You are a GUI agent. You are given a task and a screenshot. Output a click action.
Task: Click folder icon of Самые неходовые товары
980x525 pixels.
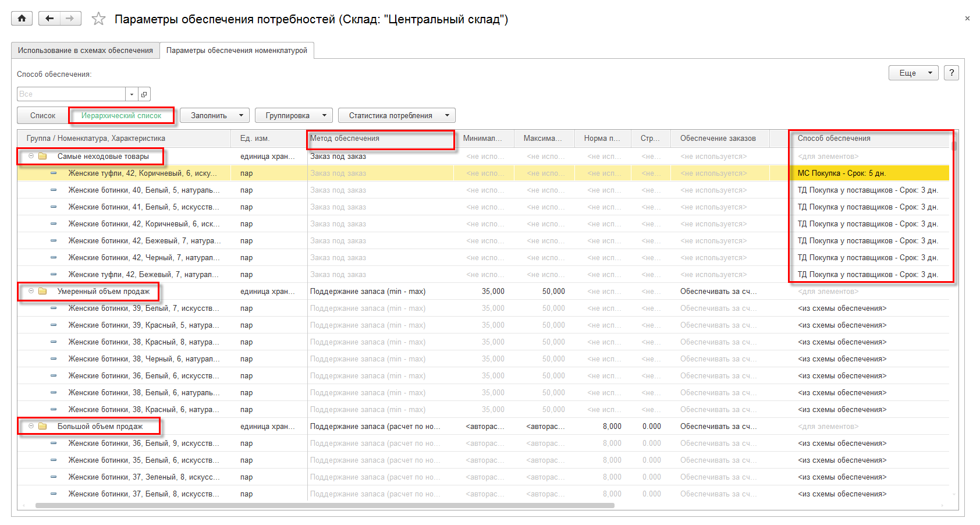tap(42, 156)
